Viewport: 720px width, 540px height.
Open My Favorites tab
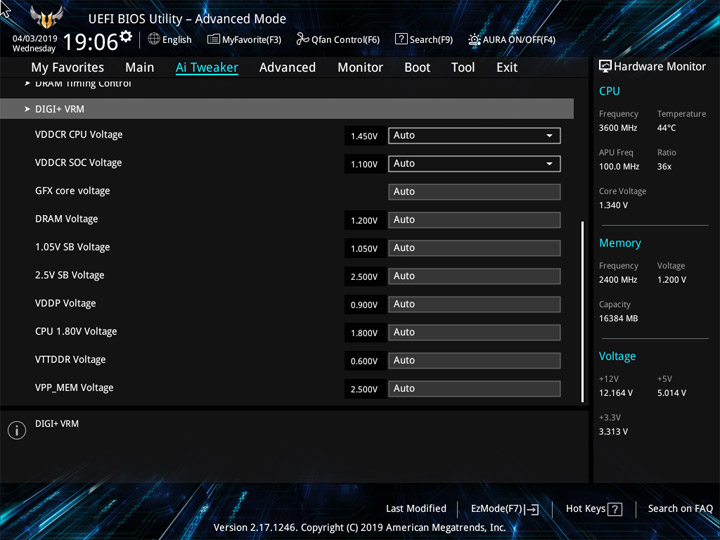(68, 68)
